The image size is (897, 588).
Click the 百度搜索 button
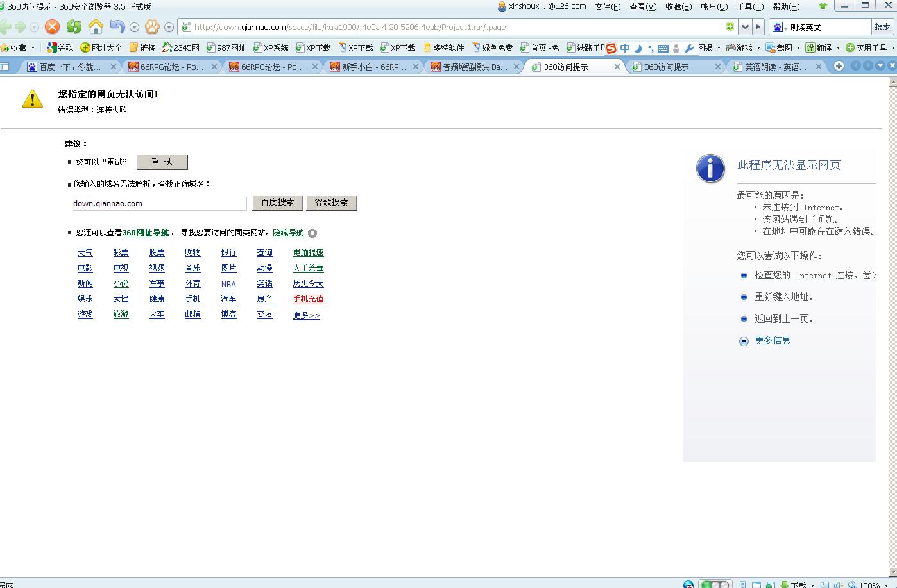[278, 203]
